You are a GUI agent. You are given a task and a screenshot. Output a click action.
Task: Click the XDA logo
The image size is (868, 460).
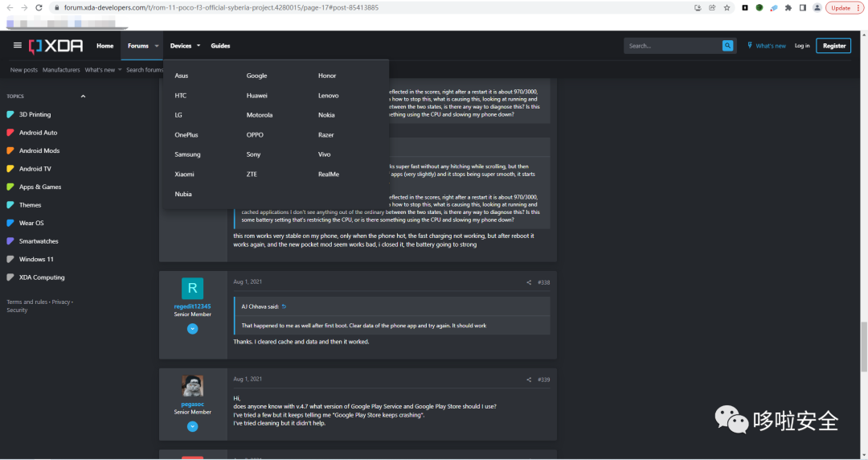pos(56,46)
